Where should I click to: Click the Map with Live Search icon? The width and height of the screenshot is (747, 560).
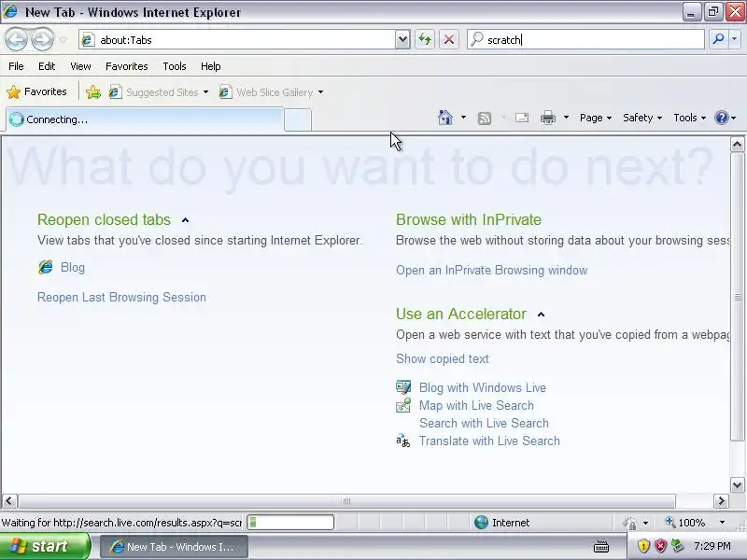(x=403, y=405)
